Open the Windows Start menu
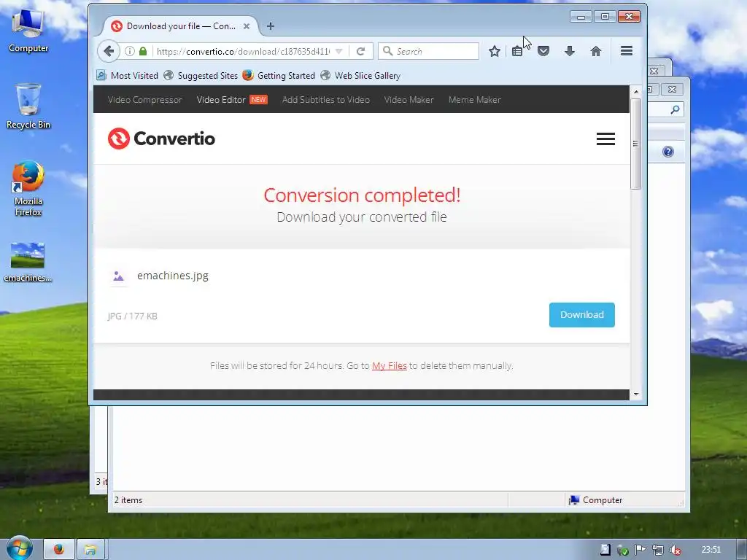The image size is (747, 560). tap(19, 549)
